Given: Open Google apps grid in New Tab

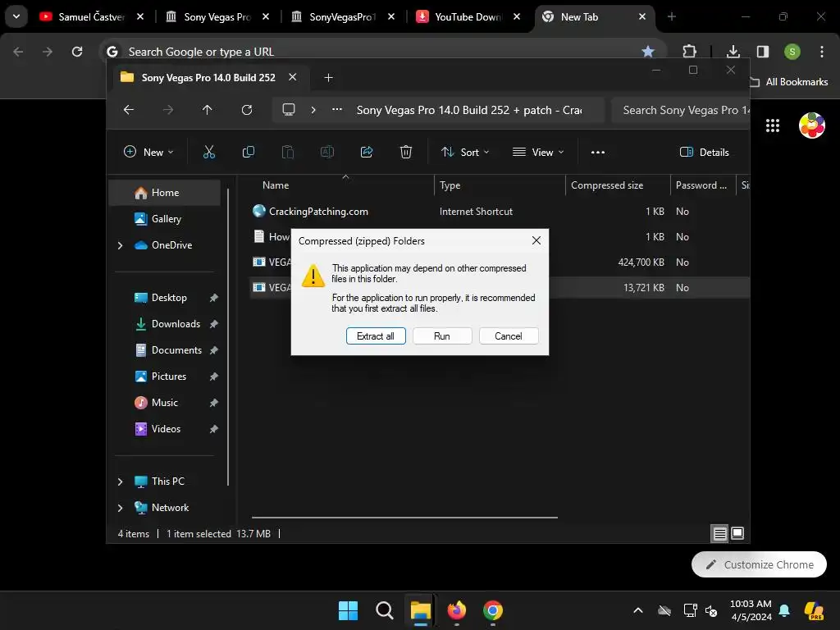Looking at the screenshot, I should coord(773,126).
